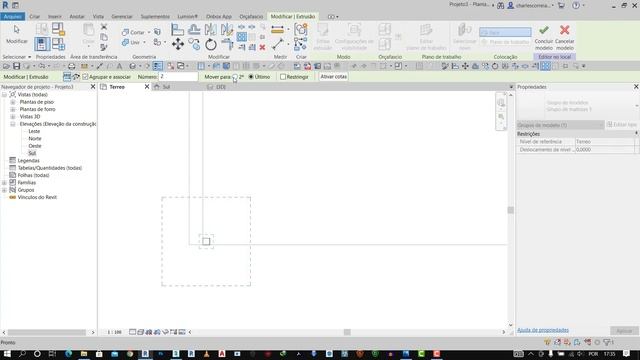Select Norte elevation in browser
The height and width of the screenshot is (360, 640).
tap(35, 139)
